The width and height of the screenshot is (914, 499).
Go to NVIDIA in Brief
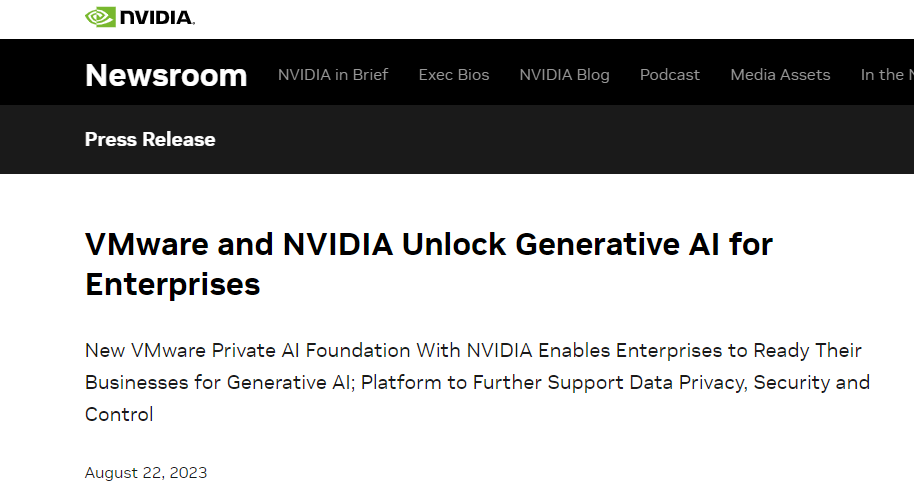pyautogui.click(x=333, y=75)
